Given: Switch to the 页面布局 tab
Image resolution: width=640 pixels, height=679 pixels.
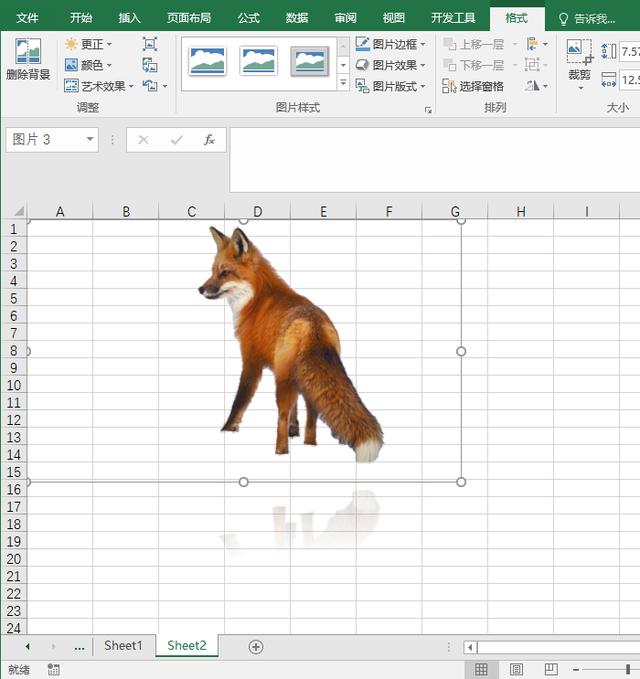Looking at the screenshot, I should [x=189, y=18].
